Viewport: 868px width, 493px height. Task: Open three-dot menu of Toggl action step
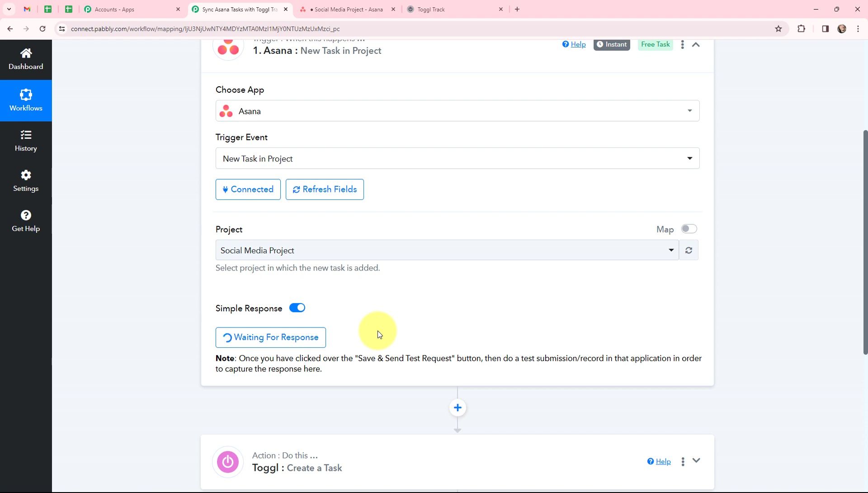(683, 461)
